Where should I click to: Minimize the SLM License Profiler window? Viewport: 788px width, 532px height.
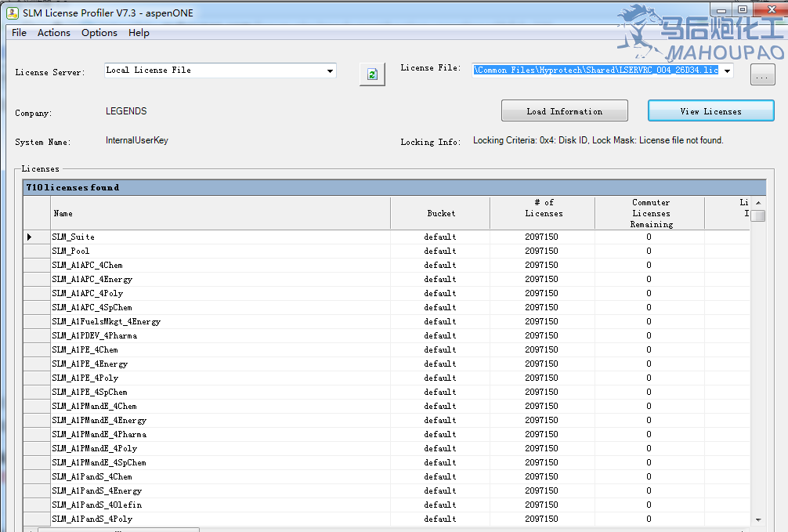[721, 9]
